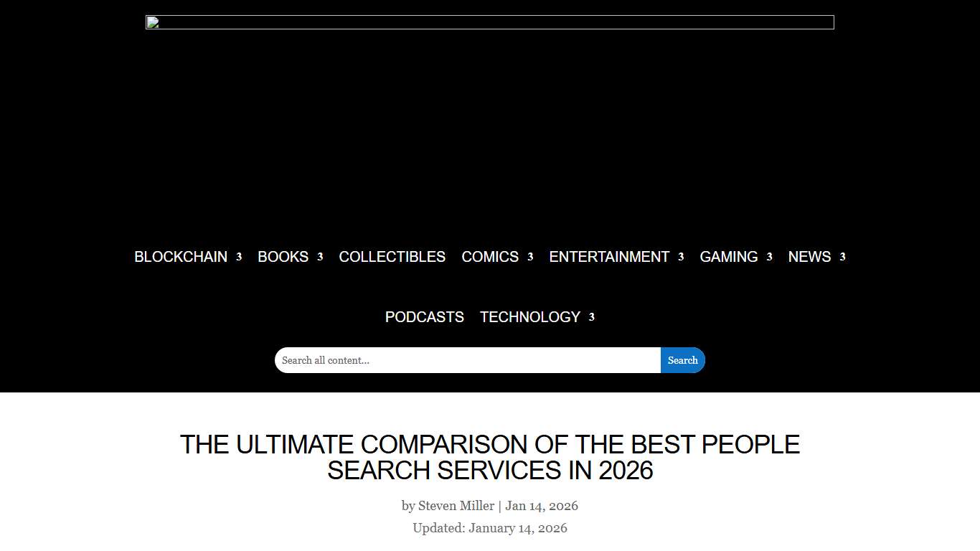
Task: Expand the TECHNOLOGY dropdown menu
Action: click(591, 317)
